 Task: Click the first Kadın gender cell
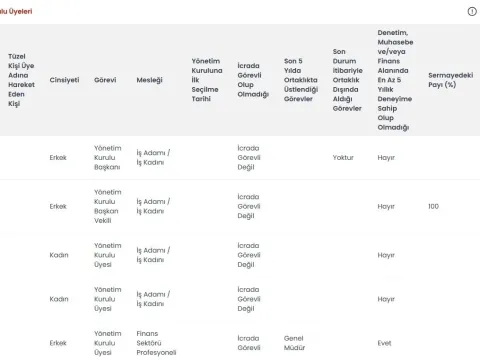click(x=59, y=255)
